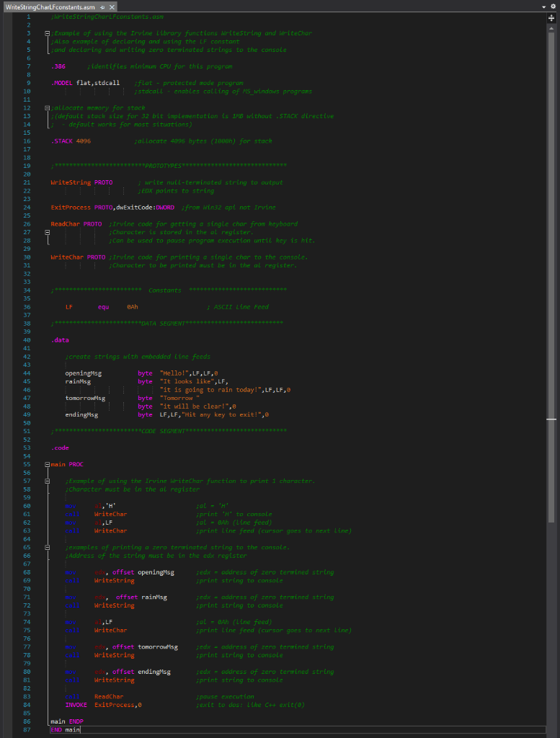Open the gear settings icon at top right

[553, 6]
